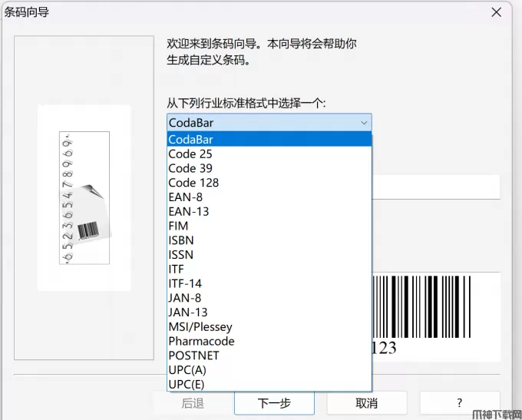Open help with the ? button

tap(459, 402)
